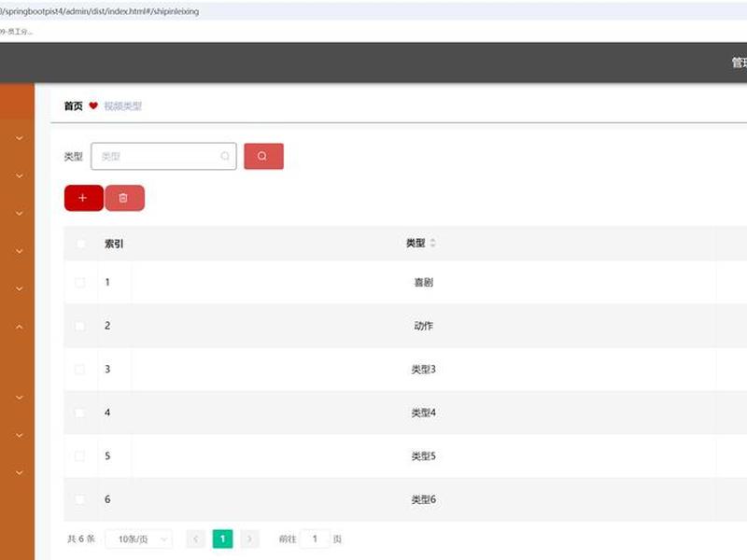Viewport: 747px width, 560px height.
Task: Click the 类型 search input field
Action: point(163,156)
